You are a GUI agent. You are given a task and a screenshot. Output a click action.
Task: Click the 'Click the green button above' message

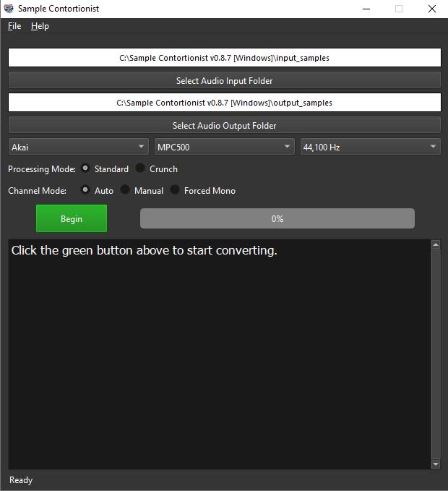coord(145,250)
